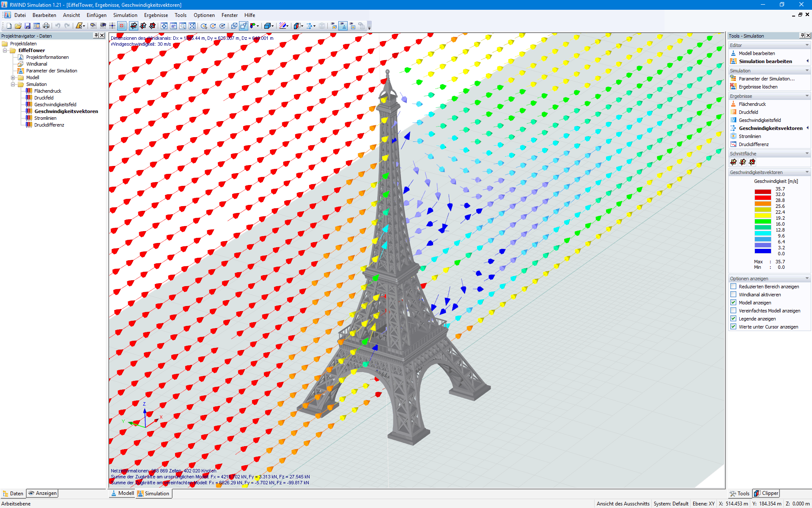Screen dimensions: 812x508
Task: Click first section plane icon under Schnittfläche
Action: [733, 162]
